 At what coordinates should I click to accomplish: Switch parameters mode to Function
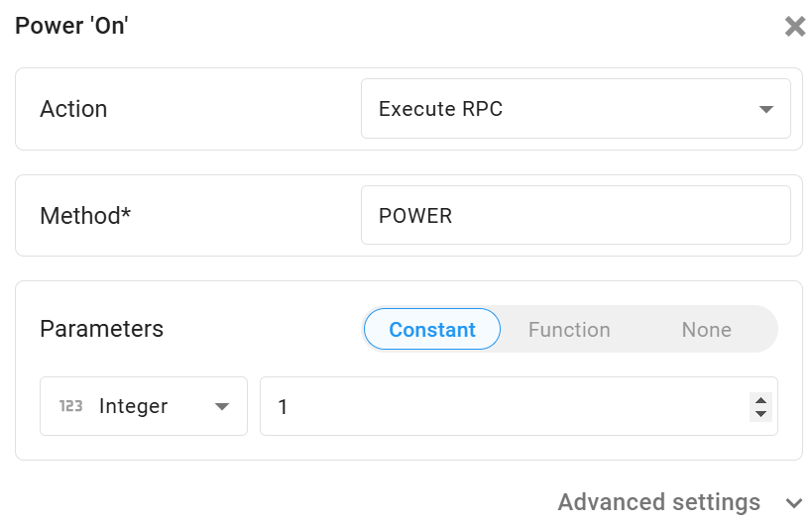pyautogui.click(x=569, y=330)
